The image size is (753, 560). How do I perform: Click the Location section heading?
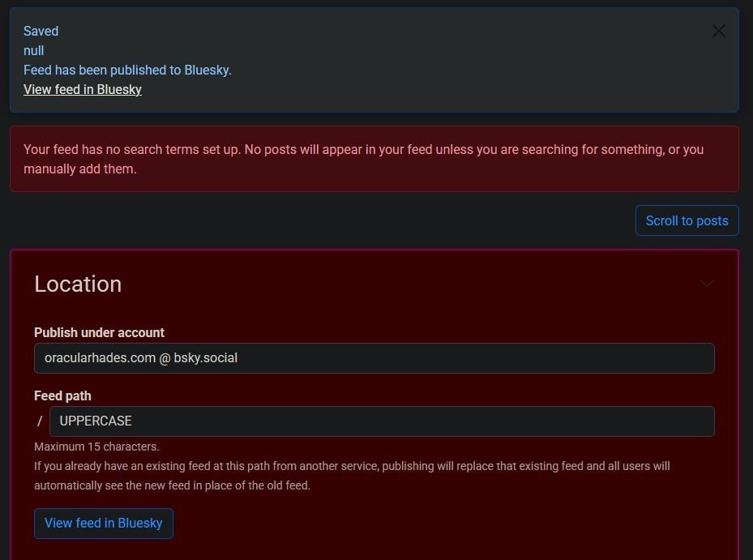click(78, 284)
